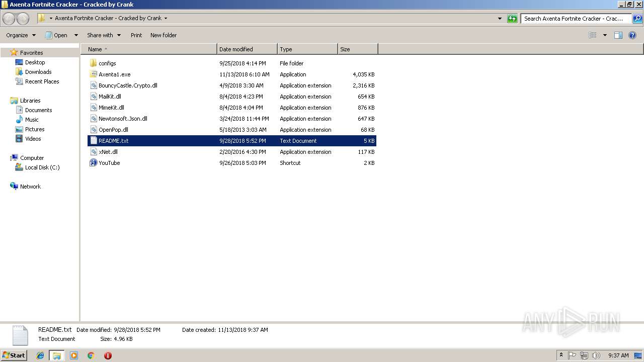The height and width of the screenshot is (362, 644).
Task: Select the Axenta1.exe application icon
Action: pos(93,74)
